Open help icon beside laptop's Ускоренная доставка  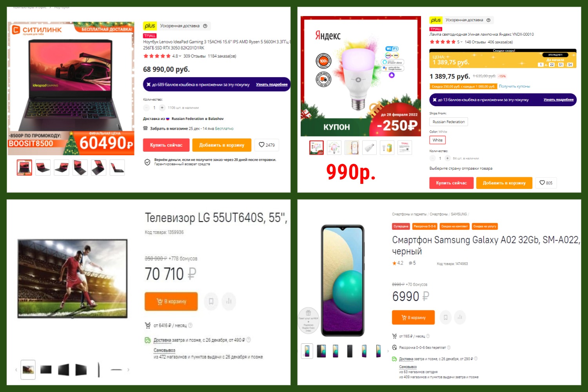click(x=205, y=26)
